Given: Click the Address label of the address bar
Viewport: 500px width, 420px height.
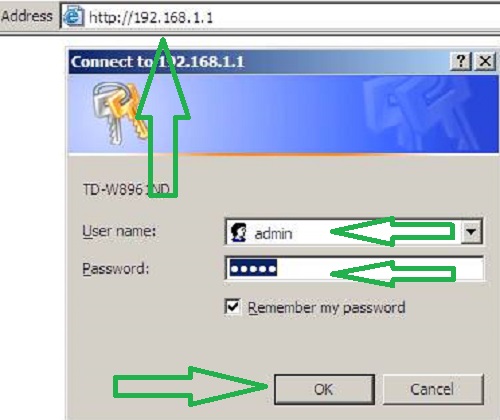Looking at the screenshot, I should tap(27, 16).
